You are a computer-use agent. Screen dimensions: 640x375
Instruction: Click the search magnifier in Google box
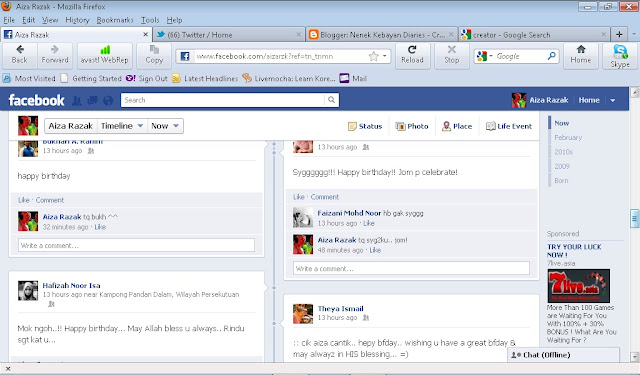click(551, 56)
